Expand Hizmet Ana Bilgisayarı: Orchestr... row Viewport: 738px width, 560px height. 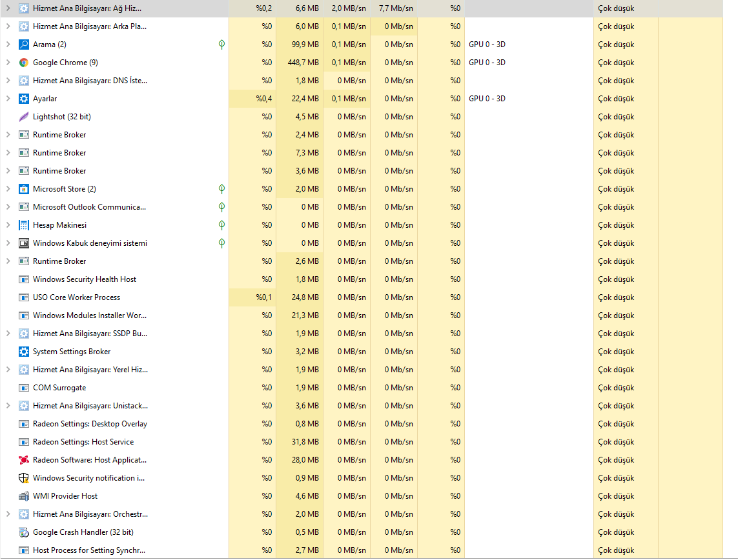coord(8,514)
